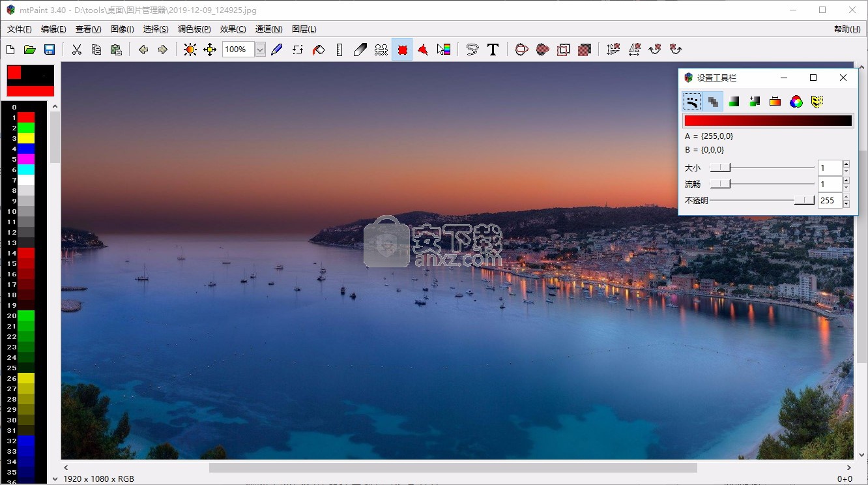Select the Paint pencil tool
Screen dimensions: 868x485
click(x=277, y=50)
